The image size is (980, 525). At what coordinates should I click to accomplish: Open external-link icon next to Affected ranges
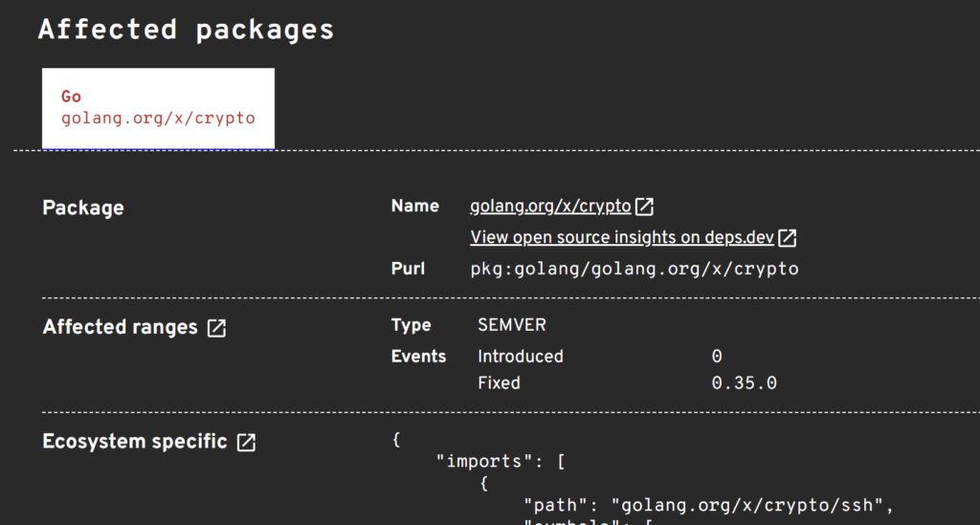pos(217,328)
